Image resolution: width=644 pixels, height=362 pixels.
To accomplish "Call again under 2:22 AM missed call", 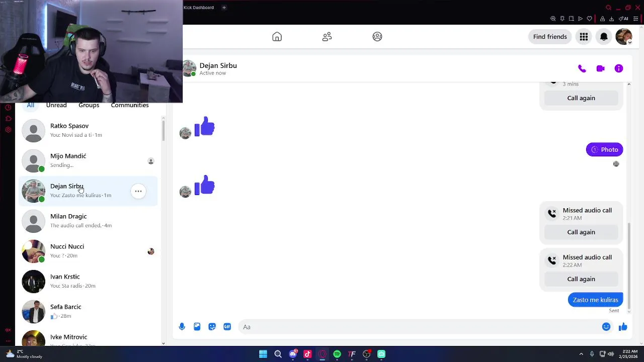I will [x=581, y=279].
